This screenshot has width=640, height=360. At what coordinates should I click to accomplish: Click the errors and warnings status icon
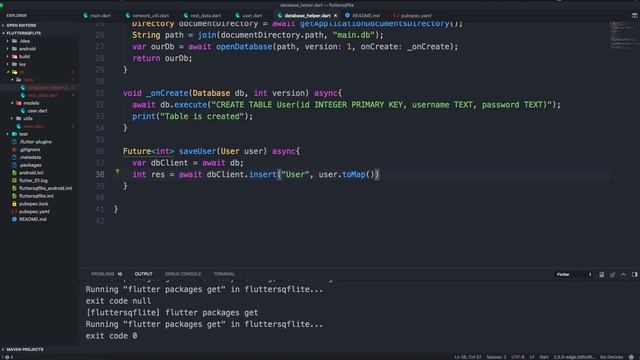click(x=8, y=357)
